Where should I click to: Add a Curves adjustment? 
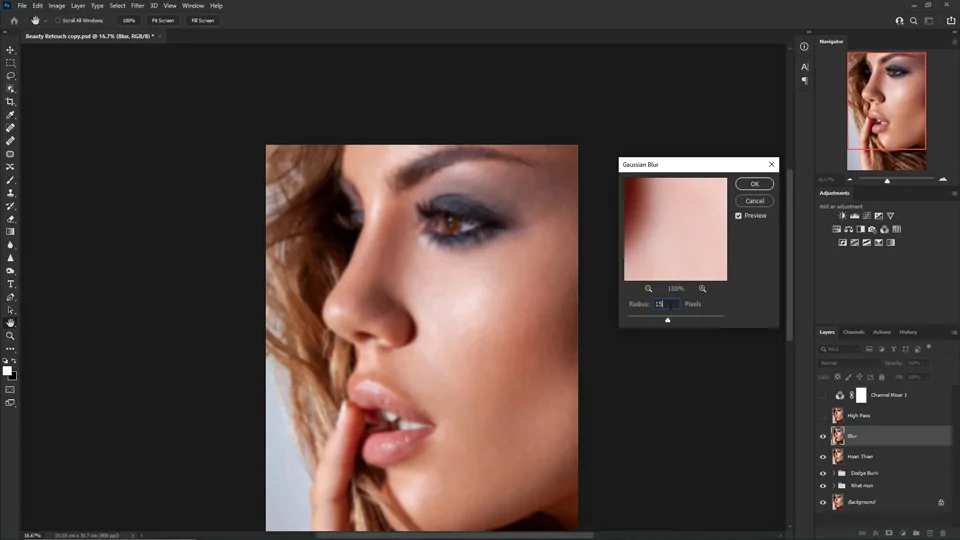[866, 216]
